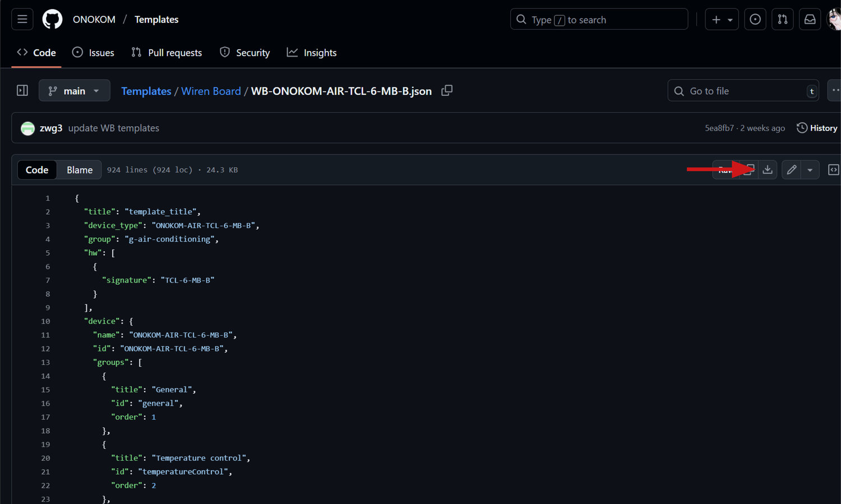Switch to Blame view
Viewport: 841px width, 504px height.
(80, 170)
